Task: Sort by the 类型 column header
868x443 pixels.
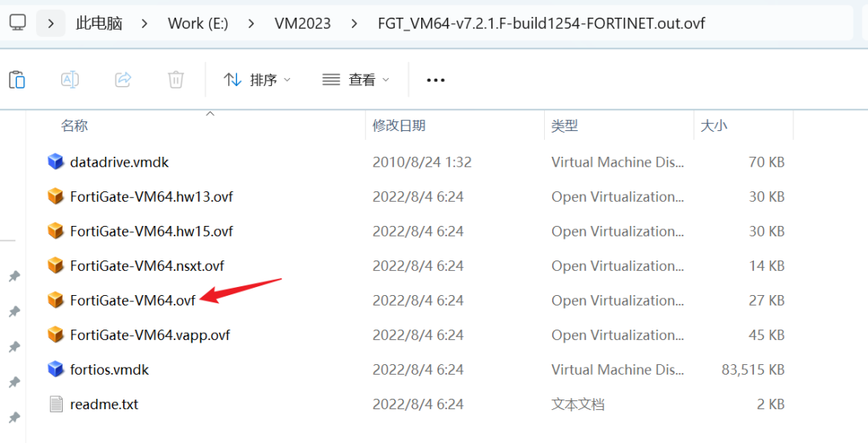Action: point(565,125)
